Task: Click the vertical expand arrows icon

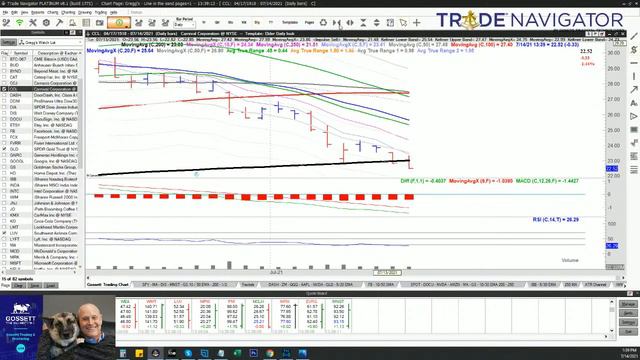Action: 376,22
